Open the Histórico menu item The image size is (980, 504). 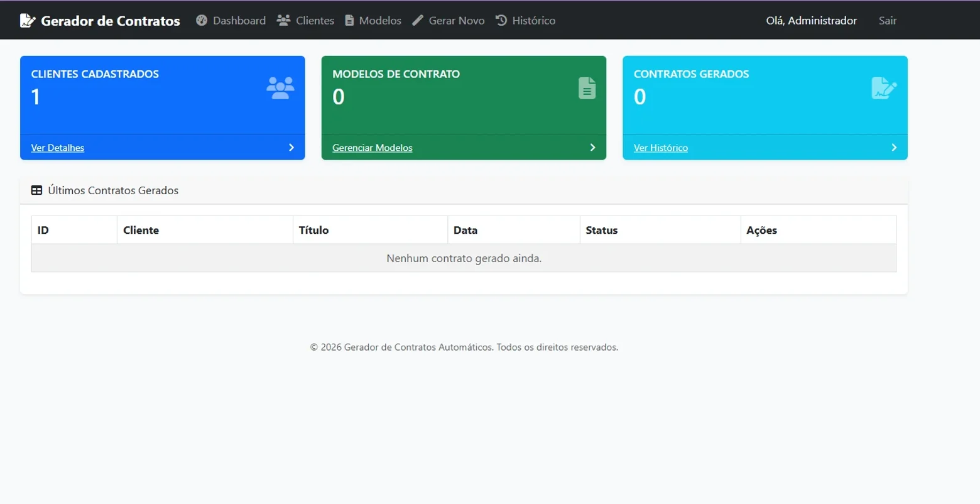click(x=533, y=21)
